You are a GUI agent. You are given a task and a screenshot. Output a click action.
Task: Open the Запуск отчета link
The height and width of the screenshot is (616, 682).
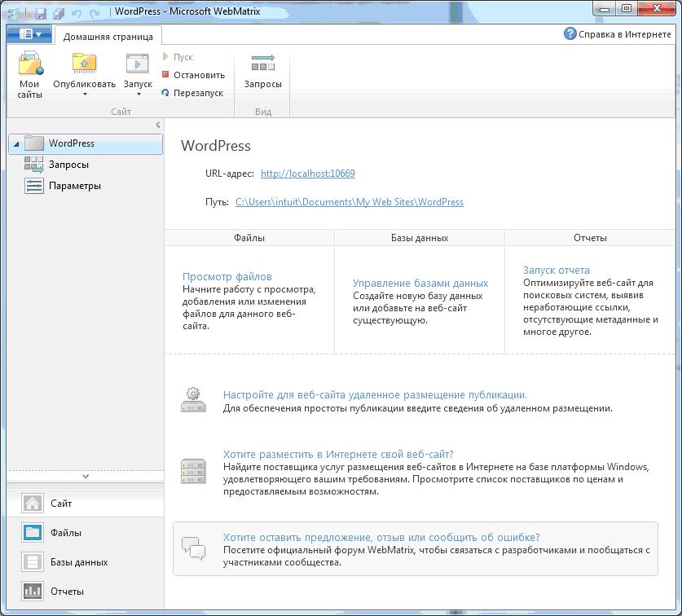coord(557,271)
